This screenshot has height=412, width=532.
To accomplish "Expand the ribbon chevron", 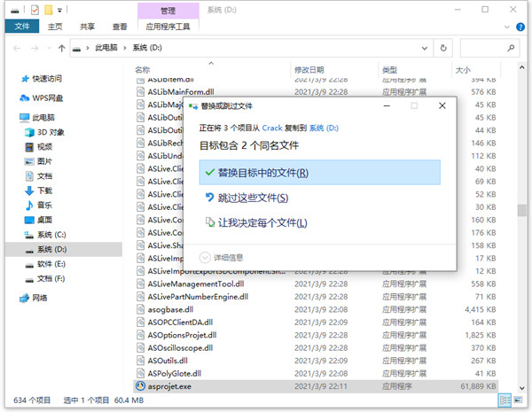I will pos(507,27).
